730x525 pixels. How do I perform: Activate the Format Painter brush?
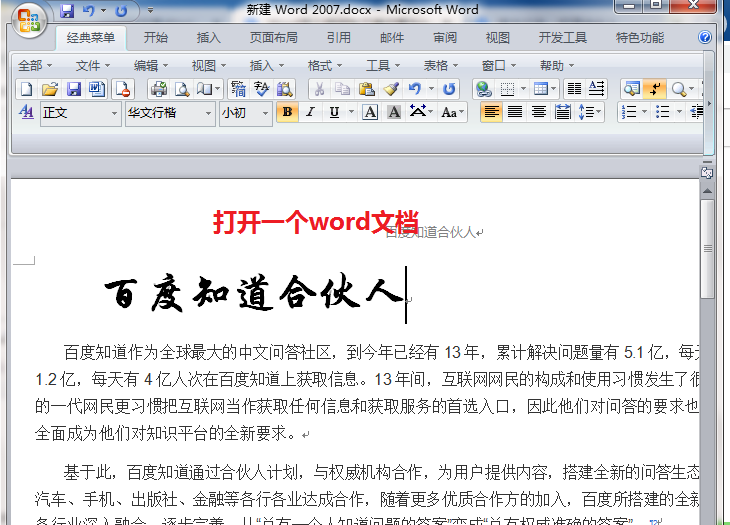pos(391,88)
